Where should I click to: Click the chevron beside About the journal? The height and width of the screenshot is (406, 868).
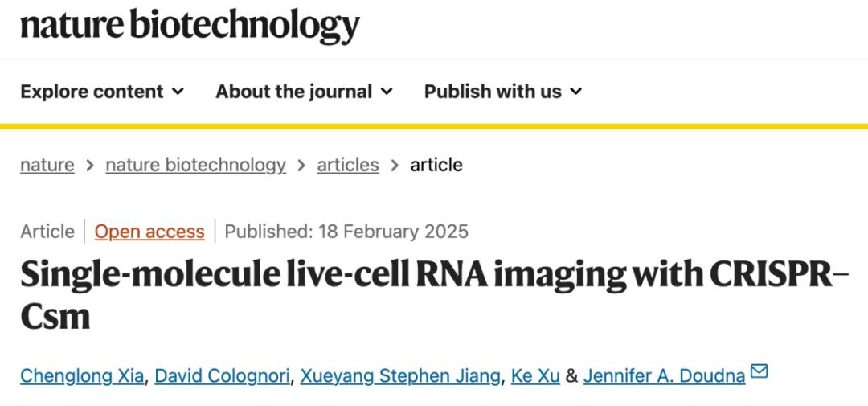(x=387, y=92)
